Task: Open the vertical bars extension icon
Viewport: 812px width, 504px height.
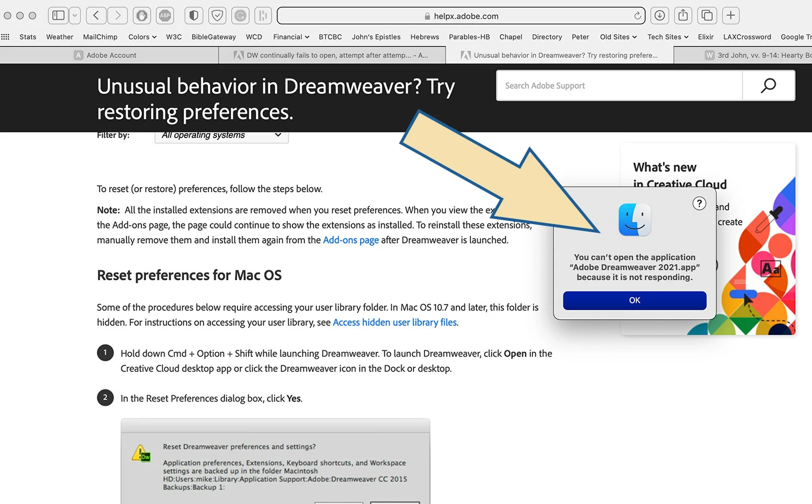Action: (x=263, y=16)
